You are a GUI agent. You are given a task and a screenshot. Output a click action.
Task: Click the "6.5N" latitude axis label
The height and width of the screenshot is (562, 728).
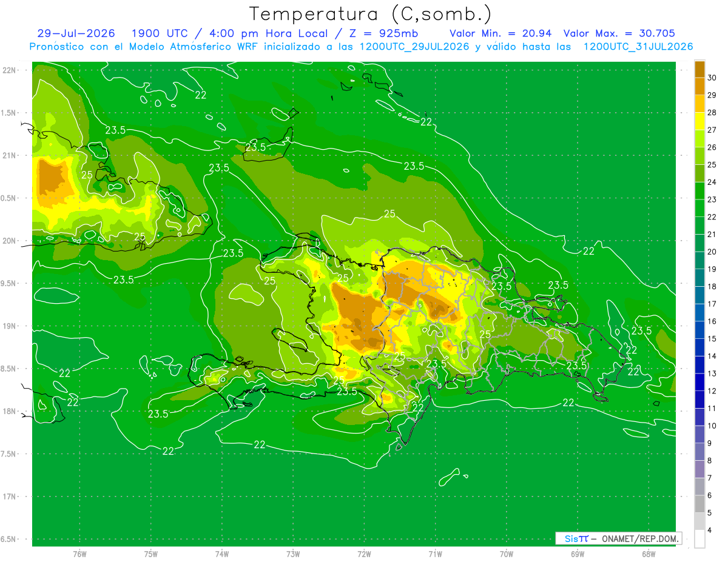click(8, 540)
